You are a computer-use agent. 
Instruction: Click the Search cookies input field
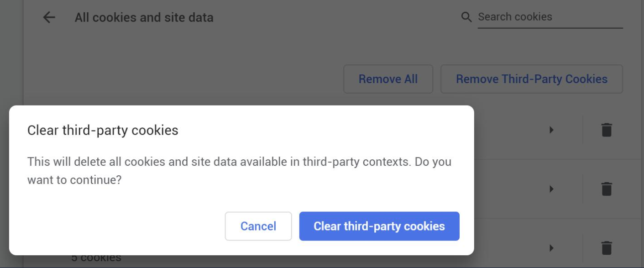548,17
